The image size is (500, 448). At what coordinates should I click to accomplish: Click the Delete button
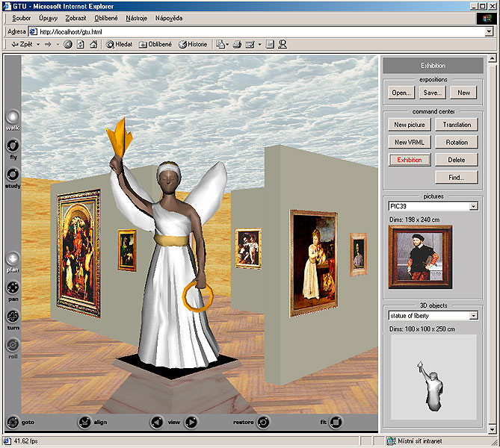(x=457, y=160)
